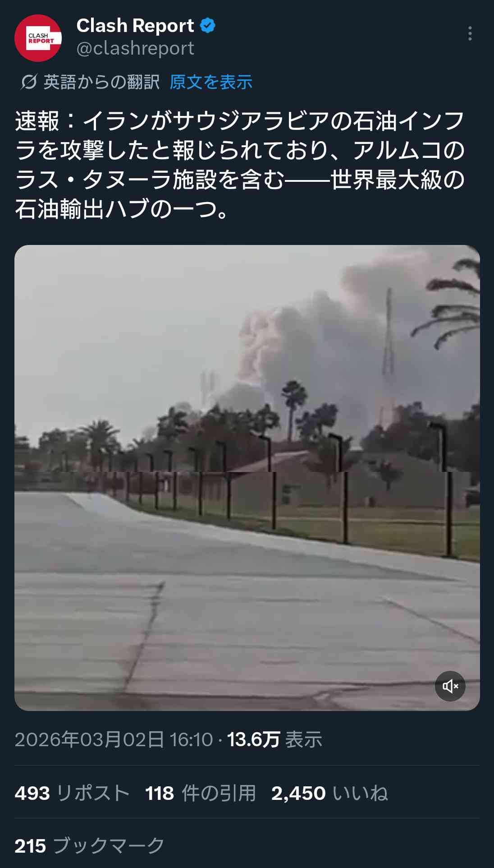The width and height of the screenshot is (494, 868).
Task: Select the translated tweet text body
Action: 240,165
